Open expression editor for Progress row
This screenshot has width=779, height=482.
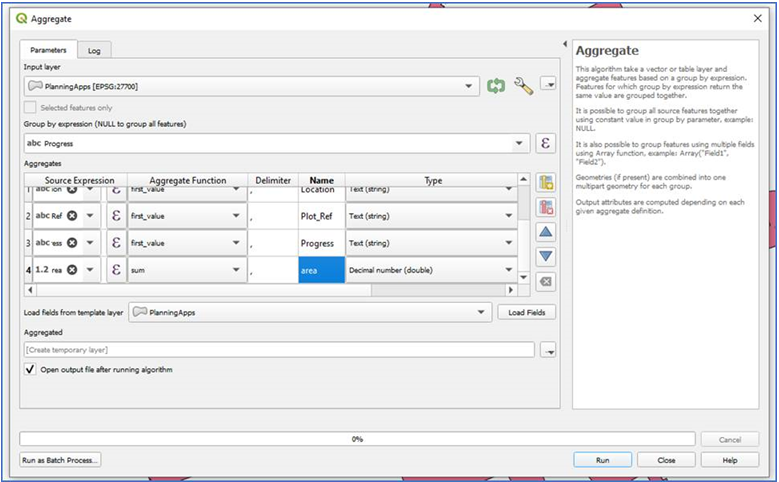pyautogui.click(x=116, y=242)
